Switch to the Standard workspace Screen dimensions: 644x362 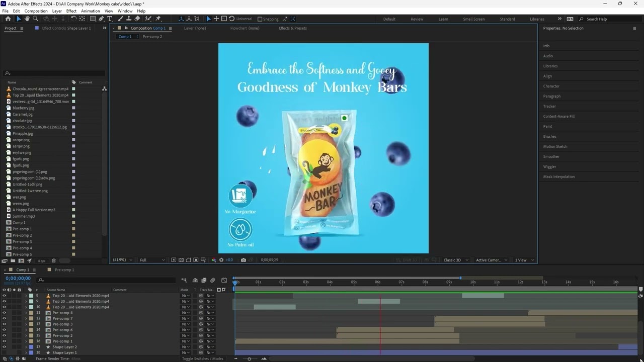507,19
